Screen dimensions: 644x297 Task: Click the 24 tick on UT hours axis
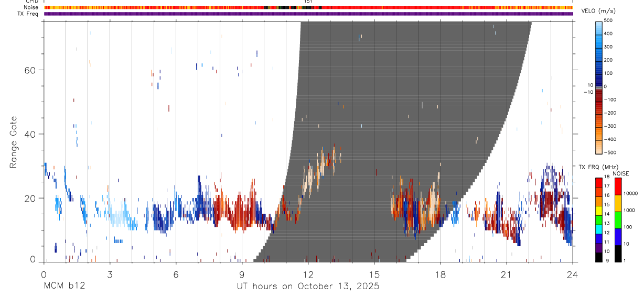click(572, 274)
